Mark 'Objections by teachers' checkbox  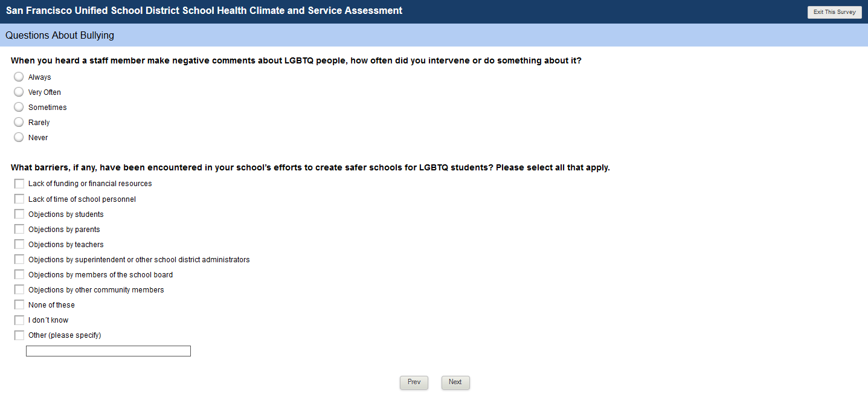(19, 244)
